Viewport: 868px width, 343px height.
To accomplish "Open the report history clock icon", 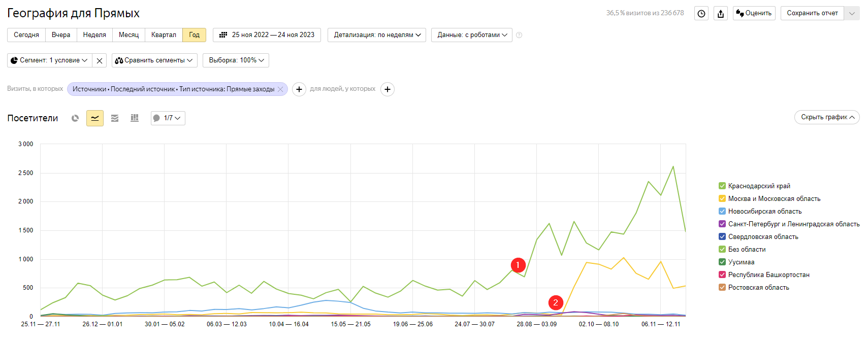I will [701, 14].
